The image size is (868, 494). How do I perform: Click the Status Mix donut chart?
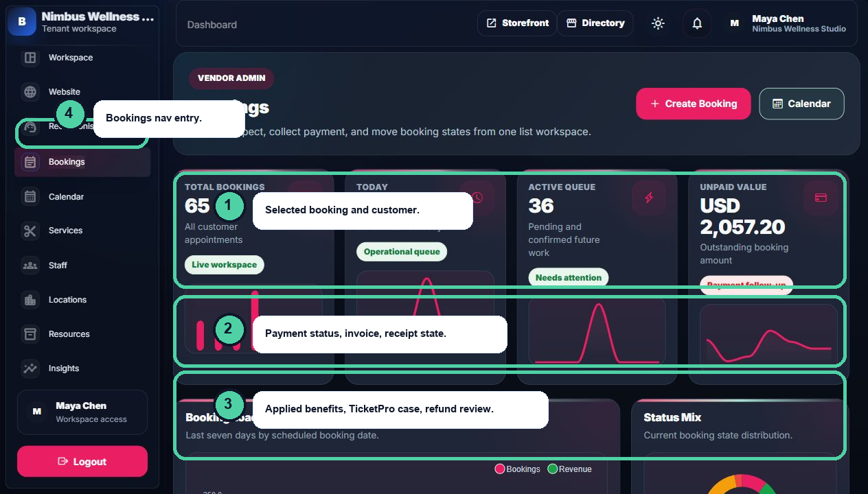[x=740, y=484]
